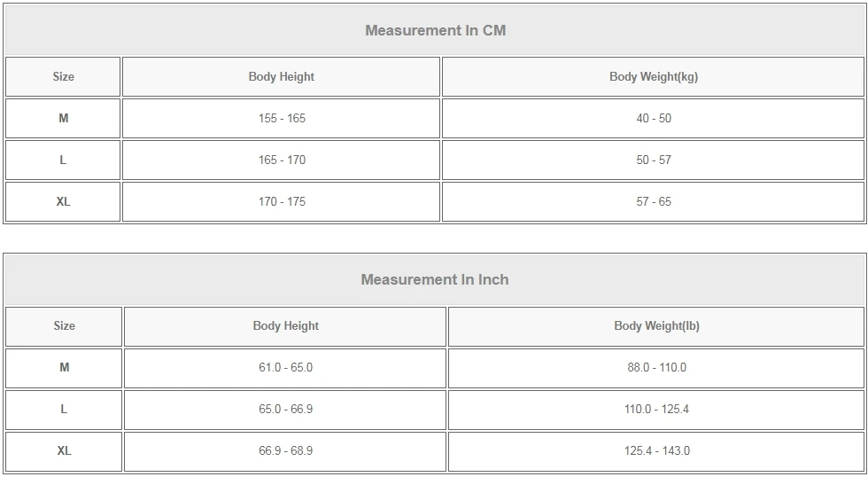868x477 pixels.
Task: Click the 57 - 65 weight cell
Action: click(654, 201)
